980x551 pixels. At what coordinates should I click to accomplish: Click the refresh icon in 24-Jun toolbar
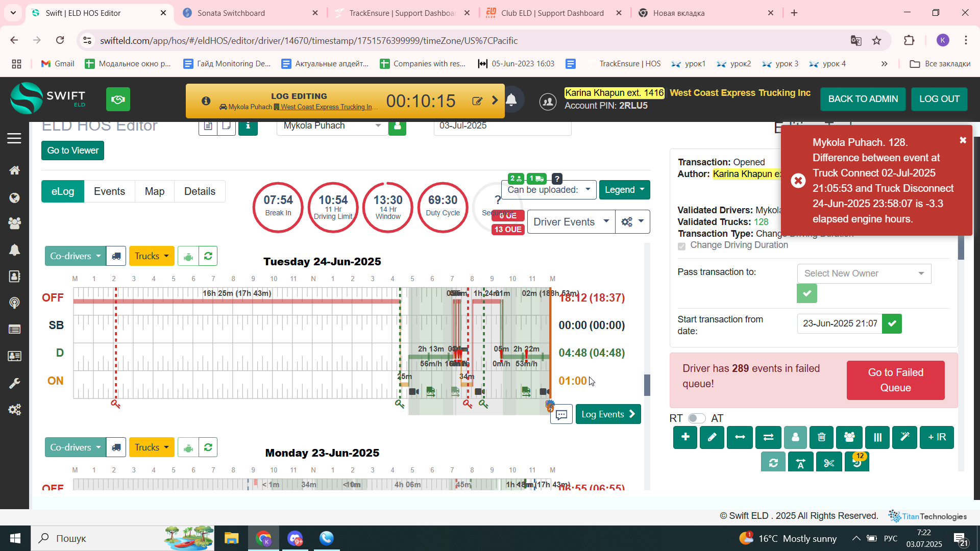pos(208,256)
